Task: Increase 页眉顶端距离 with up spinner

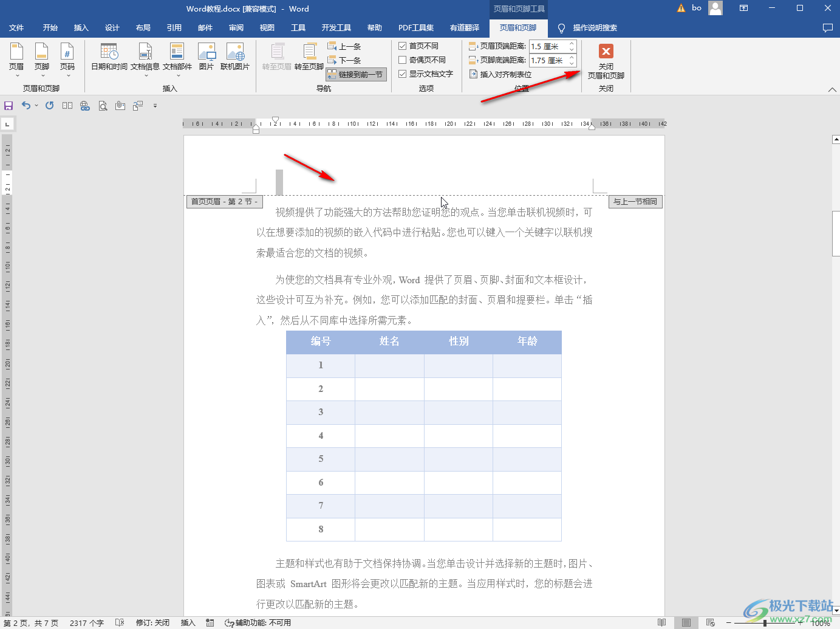Action: pyautogui.click(x=572, y=43)
